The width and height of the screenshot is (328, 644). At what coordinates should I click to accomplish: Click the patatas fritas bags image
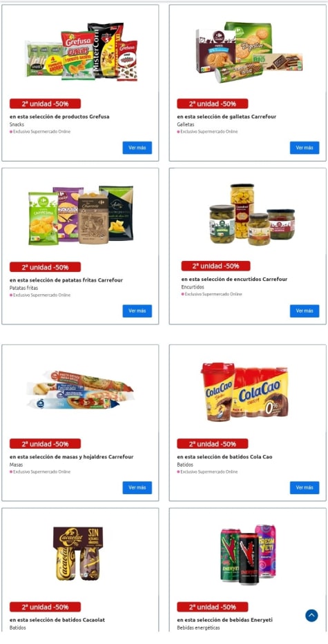[x=81, y=215]
